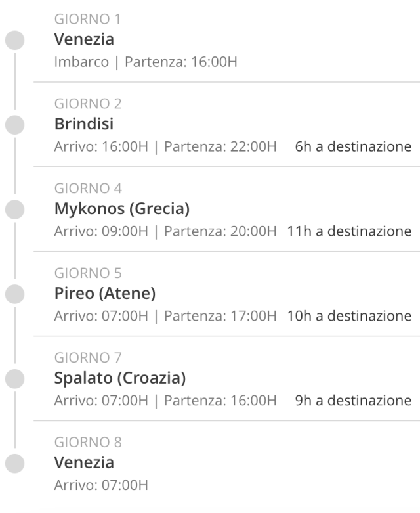Click the GIORNO 4 label

88,189
